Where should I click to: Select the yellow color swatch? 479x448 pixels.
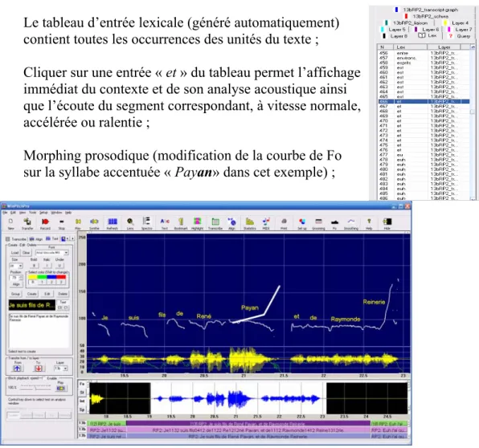point(32,277)
